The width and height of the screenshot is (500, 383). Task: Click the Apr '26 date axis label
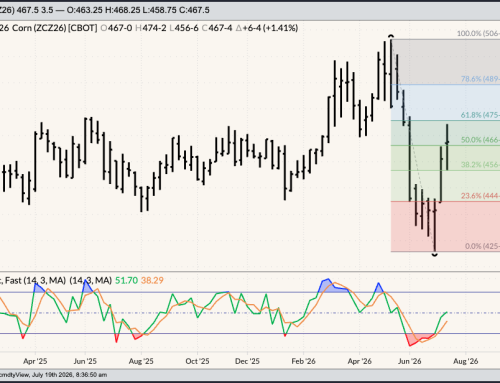(359, 361)
